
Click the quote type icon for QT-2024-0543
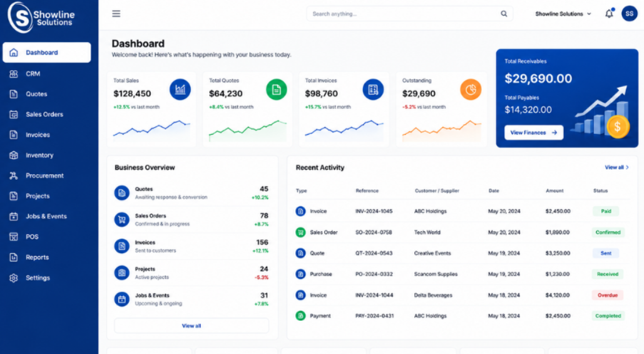[300, 253]
